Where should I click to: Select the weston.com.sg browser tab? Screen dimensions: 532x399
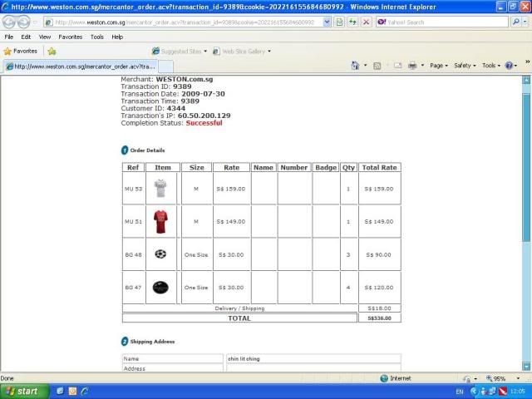[81, 66]
